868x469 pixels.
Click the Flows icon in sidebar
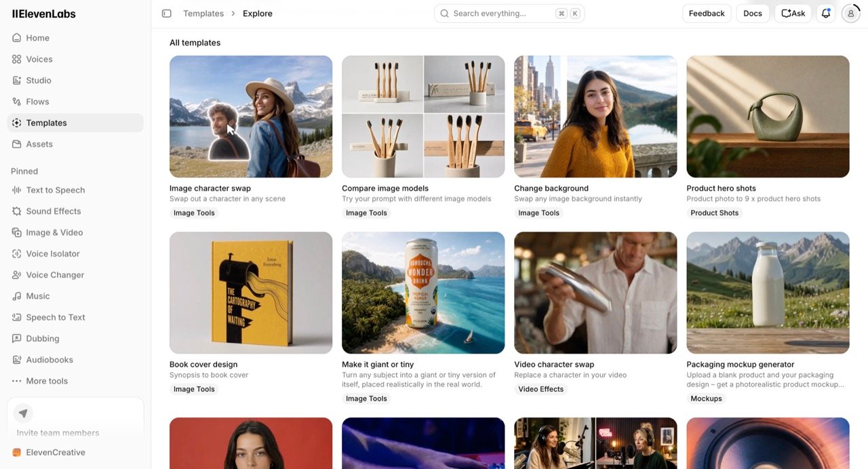17,102
